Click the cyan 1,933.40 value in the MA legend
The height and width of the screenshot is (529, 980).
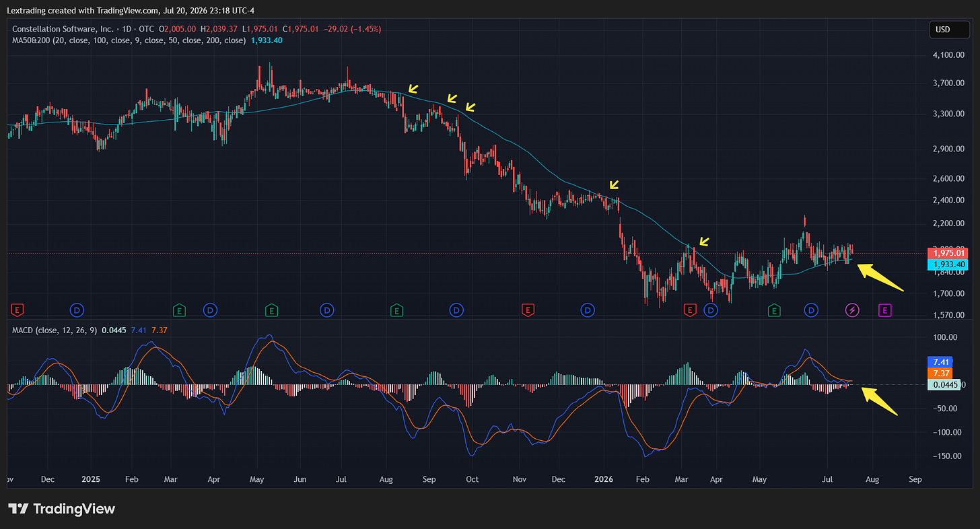tap(267, 40)
